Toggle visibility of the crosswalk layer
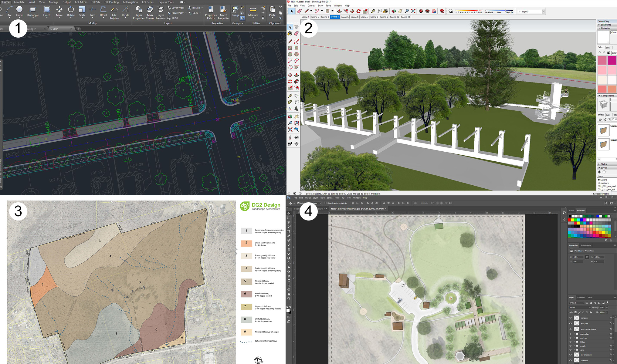This screenshot has height=364, width=617. click(570, 360)
